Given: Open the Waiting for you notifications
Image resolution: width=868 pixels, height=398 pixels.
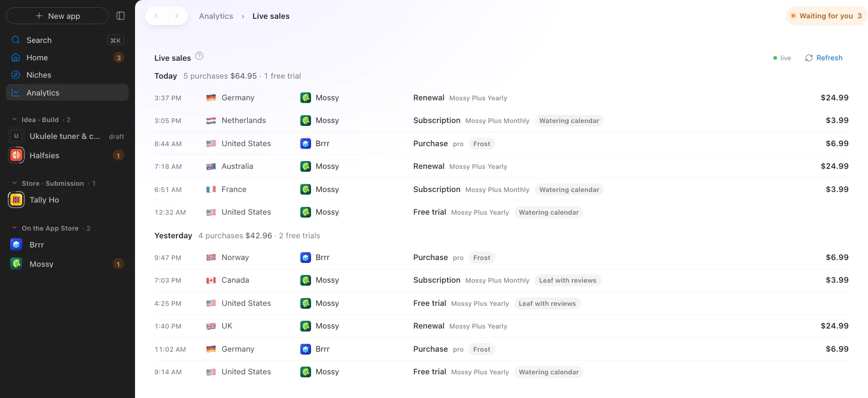Looking at the screenshot, I should coord(827,16).
